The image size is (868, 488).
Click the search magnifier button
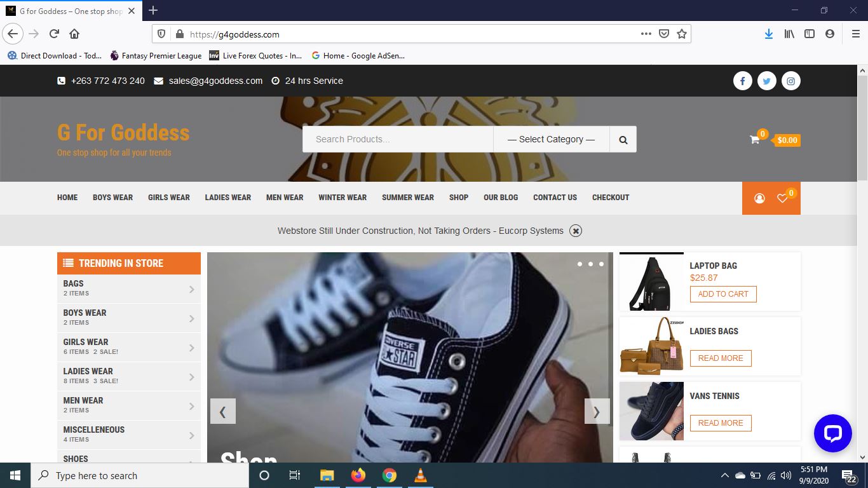623,139
